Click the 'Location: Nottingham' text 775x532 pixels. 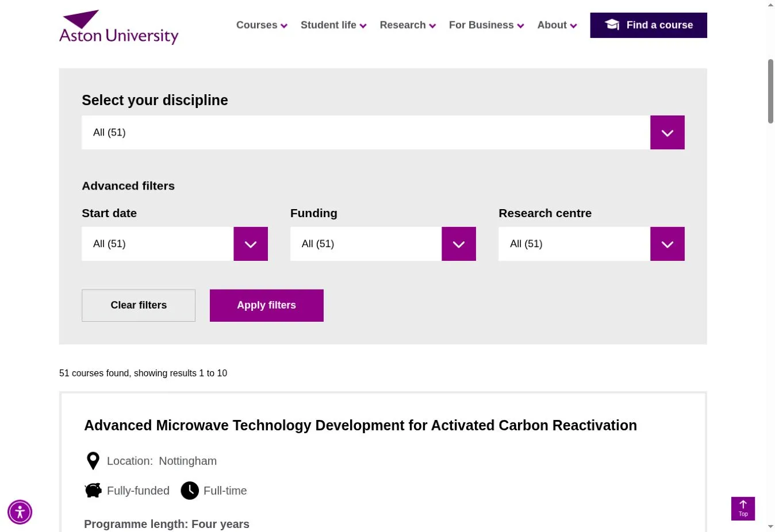[x=162, y=461]
